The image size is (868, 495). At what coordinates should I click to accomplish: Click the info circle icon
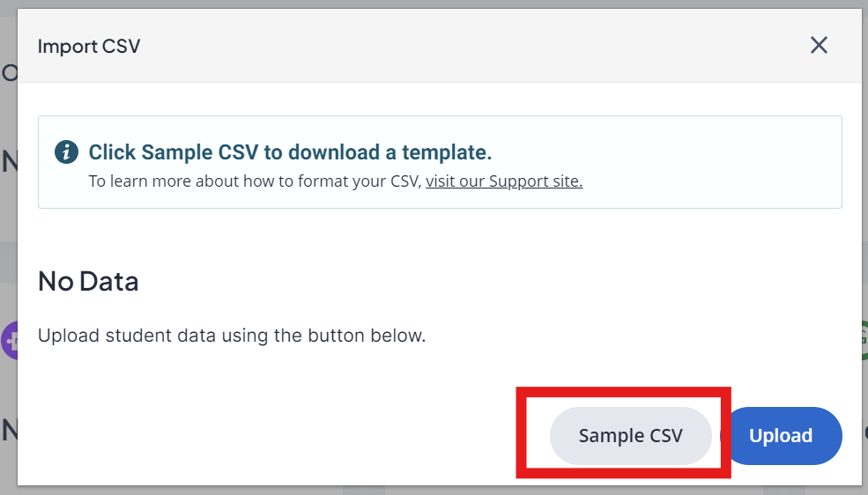click(x=66, y=151)
